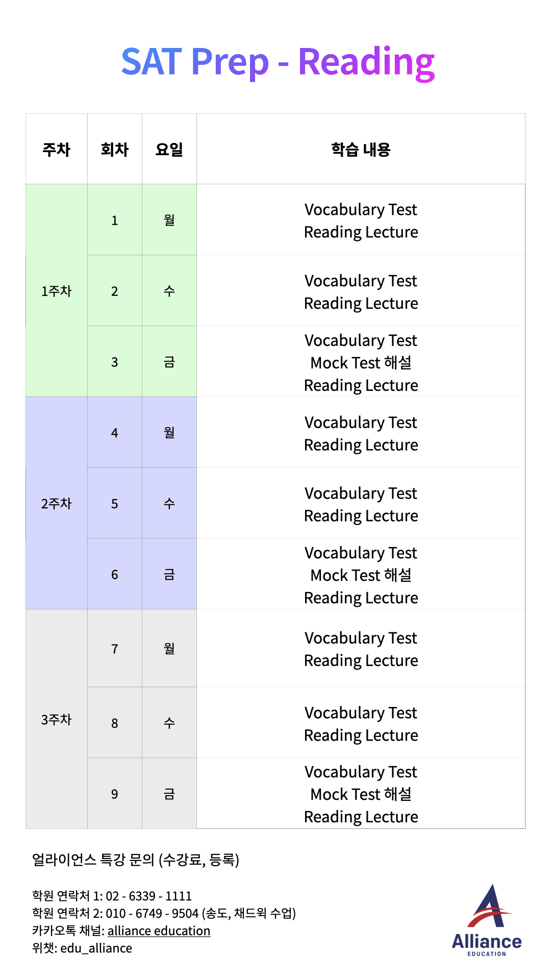Screen dimensions: 551x980
Task: Click the 1주차 week cell
Action: click(x=56, y=291)
